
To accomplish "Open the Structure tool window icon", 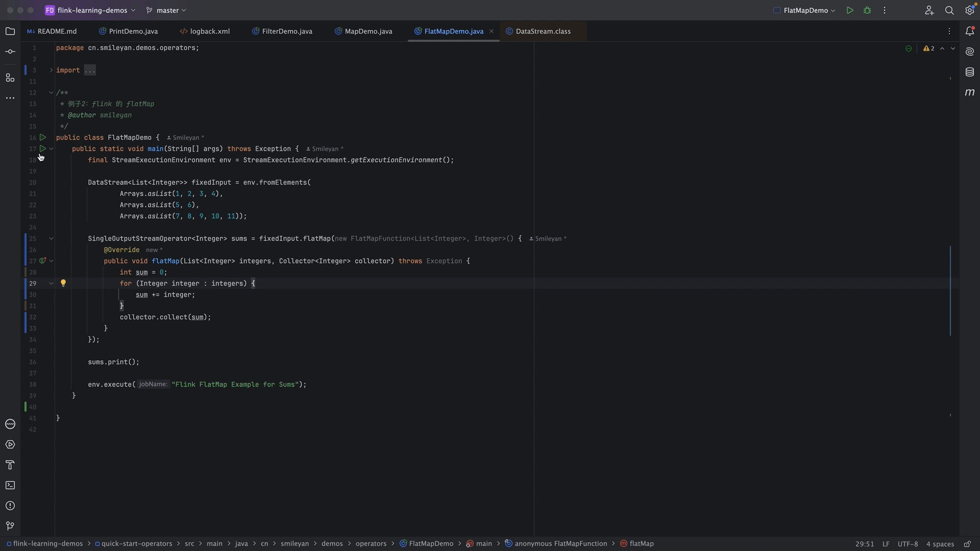I will [10, 78].
